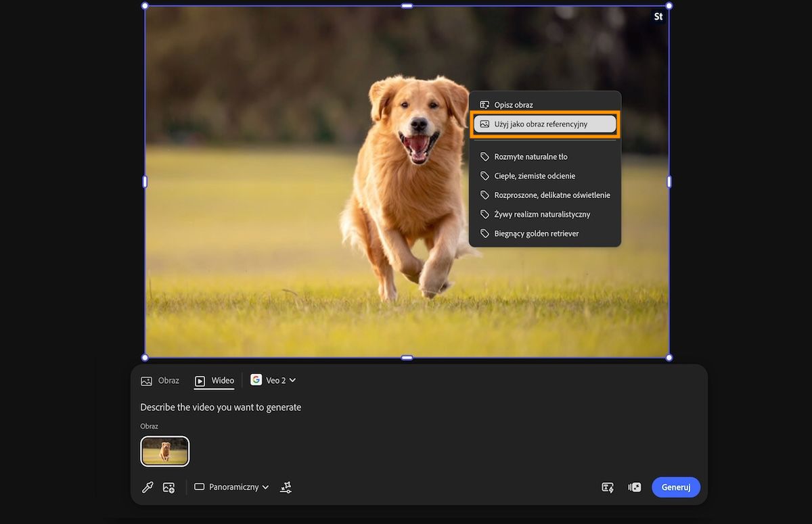Pick the 'Rozproszone, delikatne oświetlenie' tag
This screenshot has height=524, width=812.
click(x=545, y=195)
